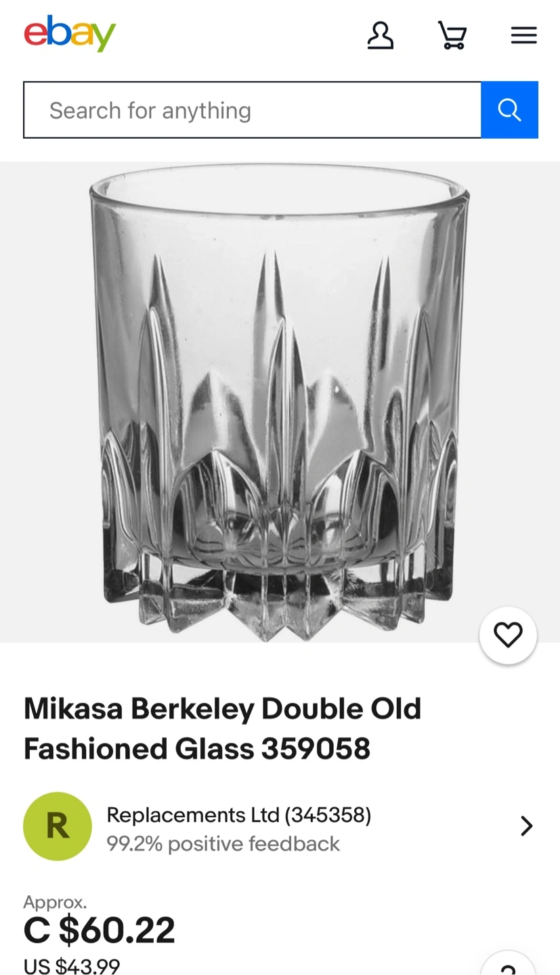The width and height of the screenshot is (560, 975).
Task: Click the blue magnifier search button
Action: pyautogui.click(x=509, y=110)
